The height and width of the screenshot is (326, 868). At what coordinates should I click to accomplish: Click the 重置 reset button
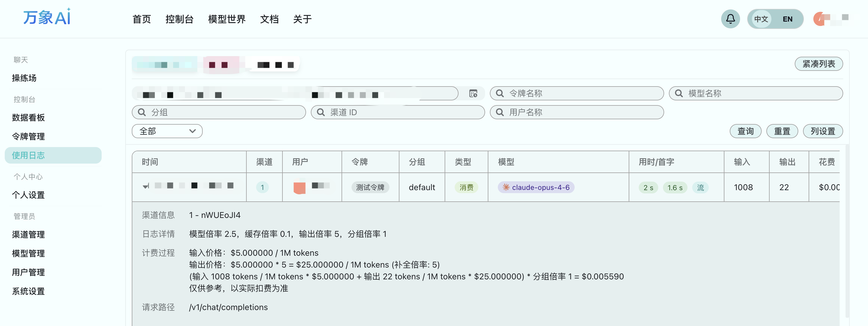[x=782, y=131]
